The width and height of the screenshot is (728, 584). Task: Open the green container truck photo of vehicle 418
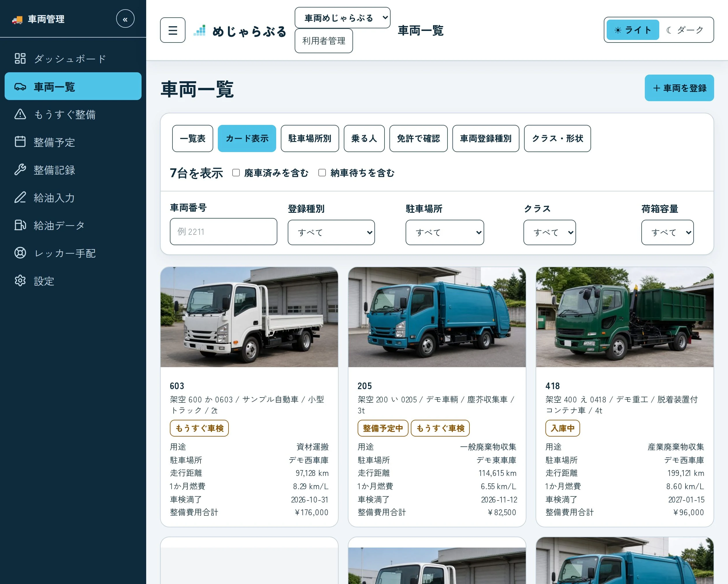[x=625, y=317]
